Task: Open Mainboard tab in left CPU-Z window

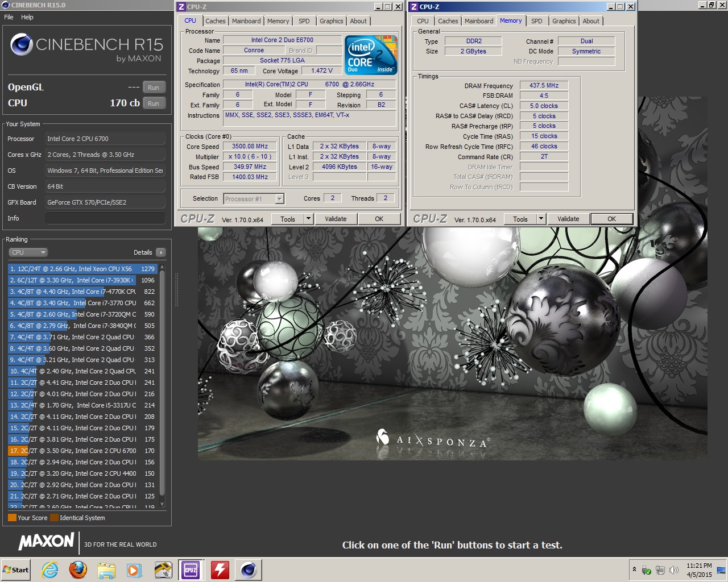Action: 246,21
